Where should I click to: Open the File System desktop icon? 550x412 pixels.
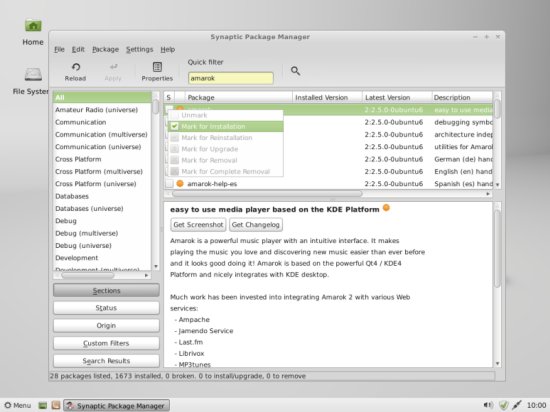(x=31, y=81)
